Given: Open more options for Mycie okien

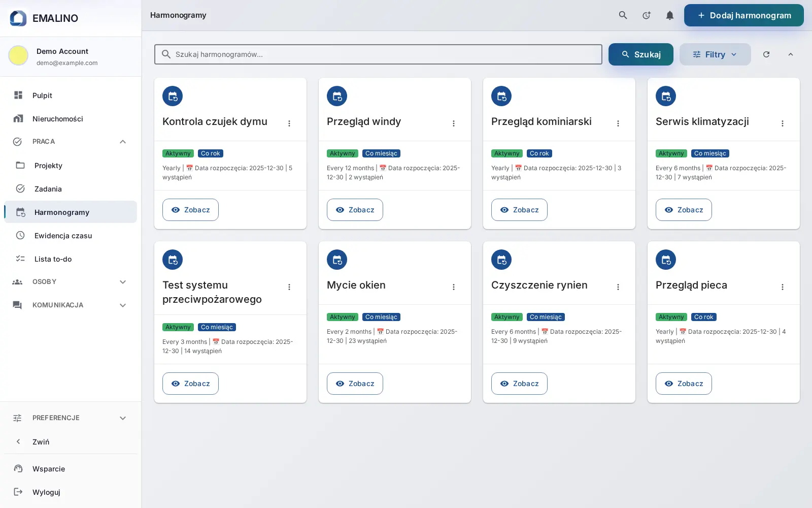Looking at the screenshot, I should pyautogui.click(x=454, y=287).
